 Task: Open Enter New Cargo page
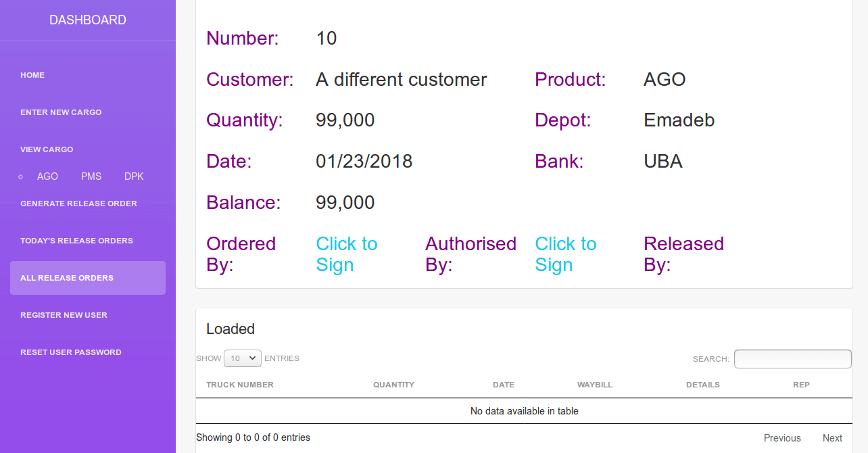(x=61, y=112)
